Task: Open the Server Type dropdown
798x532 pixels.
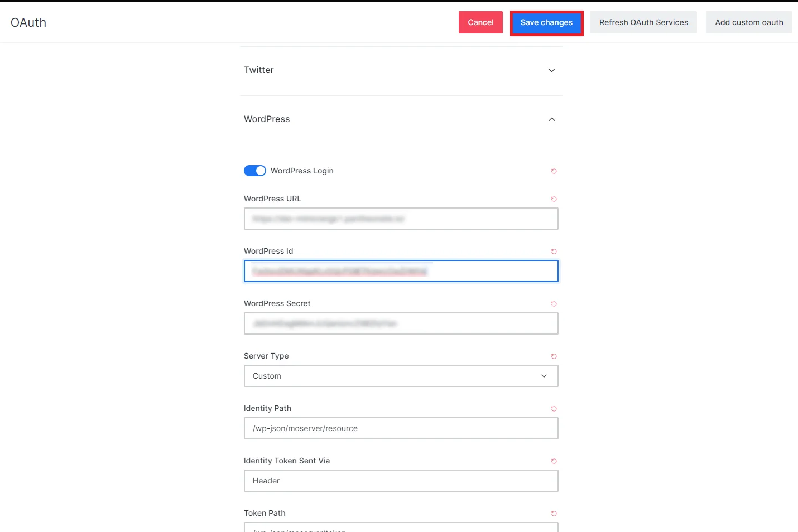Action: click(x=401, y=376)
